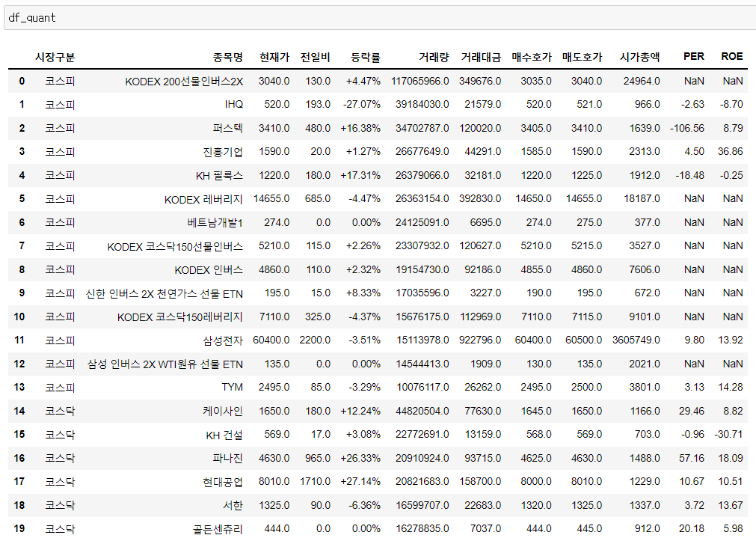Select the KODEX 레버리지 stock name cell

[x=203, y=199]
